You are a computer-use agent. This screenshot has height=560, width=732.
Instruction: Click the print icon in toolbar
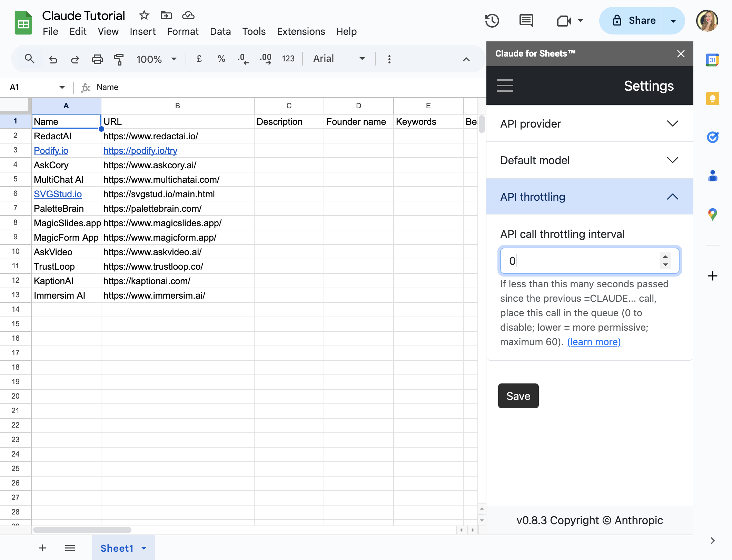[x=97, y=59]
